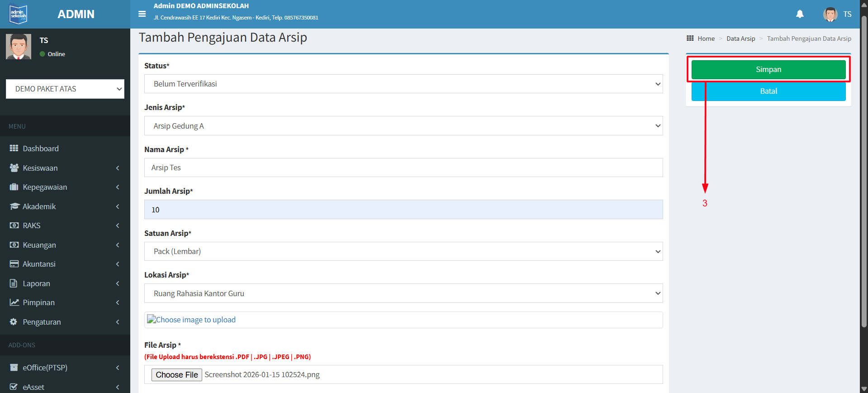
Task: Click the hamburger sidebar toggle icon
Action: [x=142, y=14]
